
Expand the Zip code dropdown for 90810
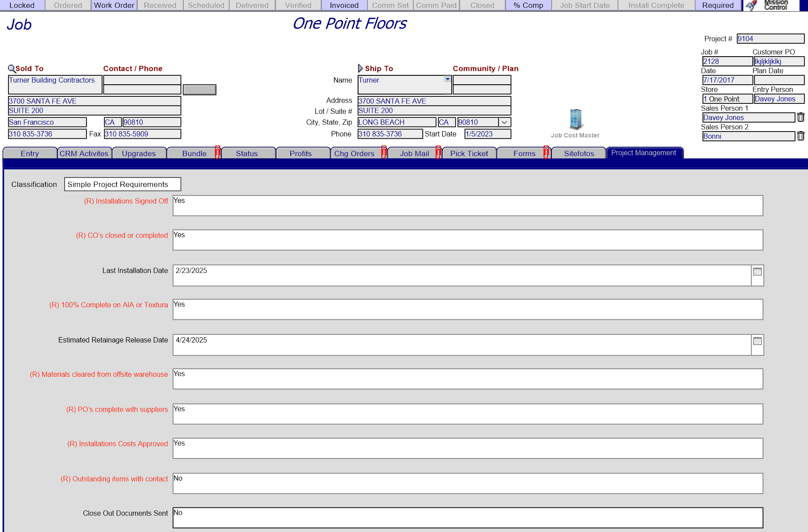coord(504,122)
